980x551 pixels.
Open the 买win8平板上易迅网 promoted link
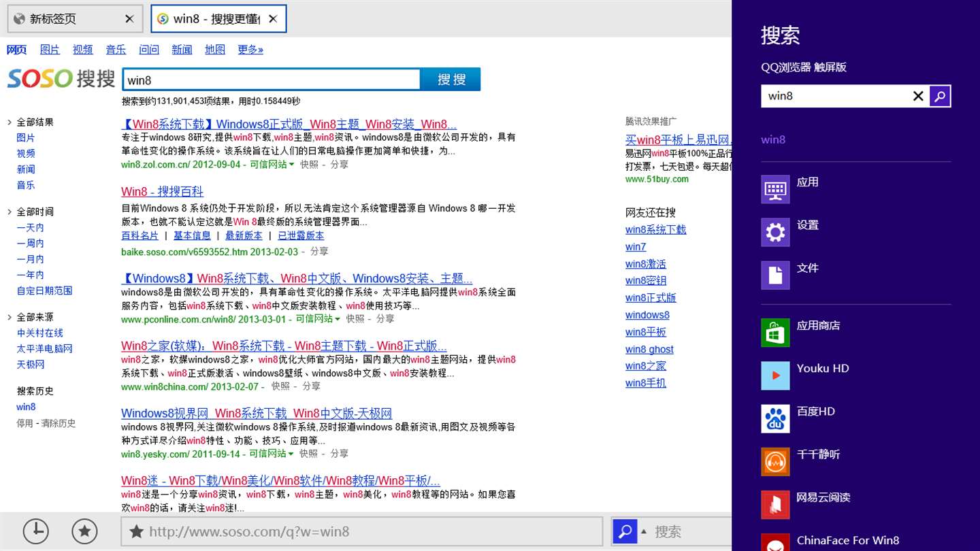[x=678, y=140]
